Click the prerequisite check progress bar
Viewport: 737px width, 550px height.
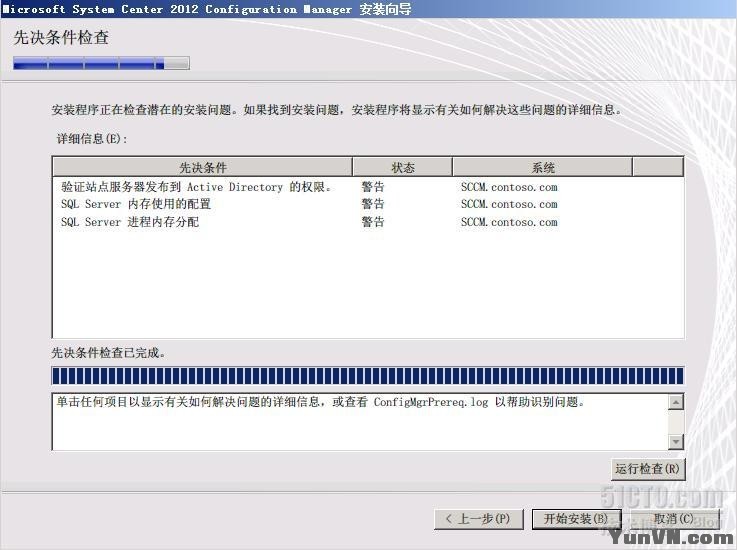pyautogui.click(x=368, y=376)
